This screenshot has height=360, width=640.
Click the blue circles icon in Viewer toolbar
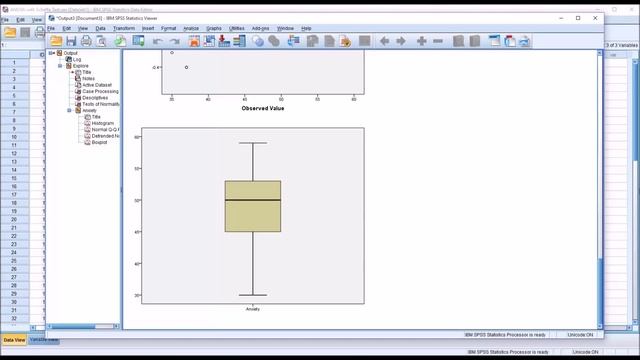tap(258, 41)
